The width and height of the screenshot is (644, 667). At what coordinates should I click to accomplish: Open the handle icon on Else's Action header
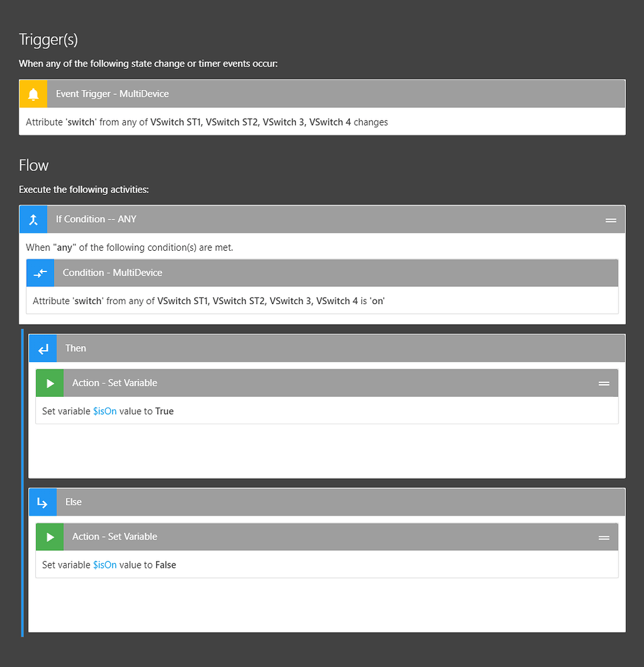click(x=604, y=537)
